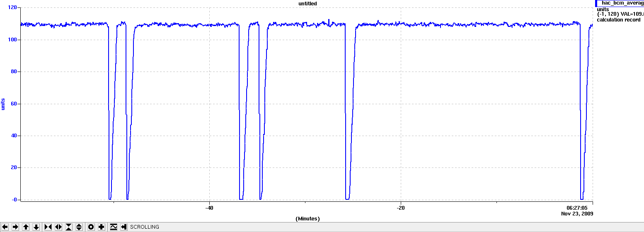Image resolution: width=644 pixels, height=232 pixels.
Task: Click the 80 y-axis tick label
Action: tap(14, 72)
